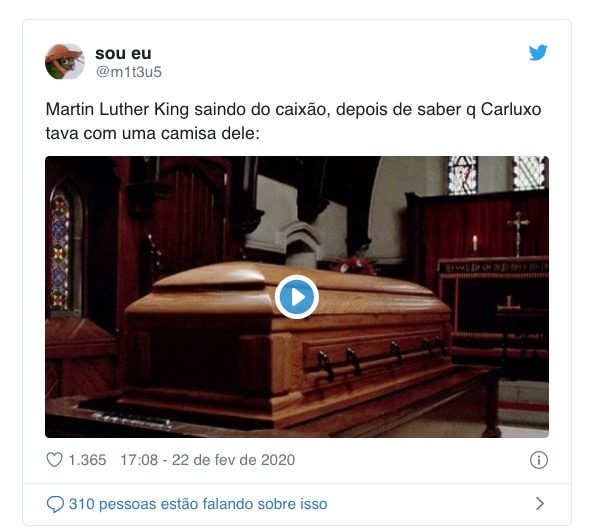Image resolution: width=604 pixels, height=530 pixels.
Task: Click the coffin handles in the video
Action: 381,358
